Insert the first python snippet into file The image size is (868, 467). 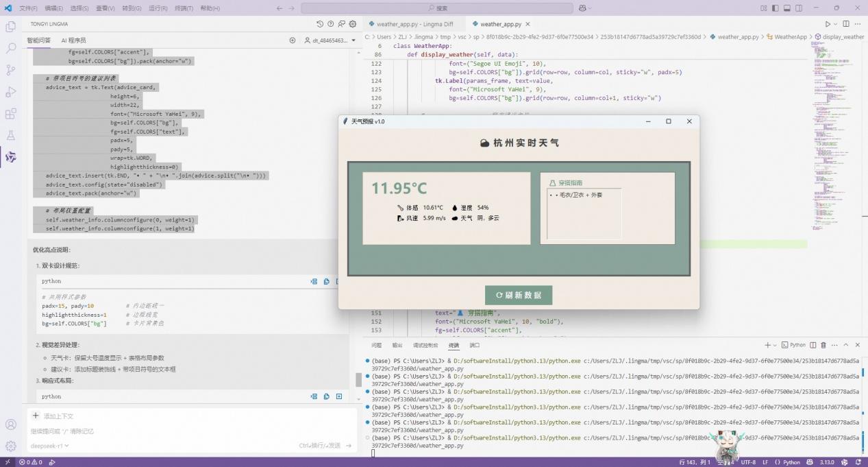click(x=314, y=281)
